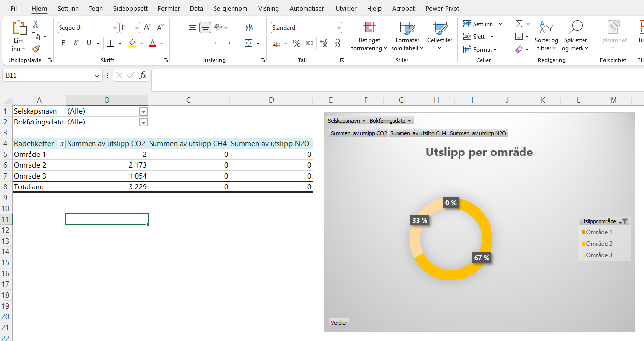This screenshot has width=644, height=341.
Task: Open Sorter og filtrer tool
Action: tap(547, 36)
